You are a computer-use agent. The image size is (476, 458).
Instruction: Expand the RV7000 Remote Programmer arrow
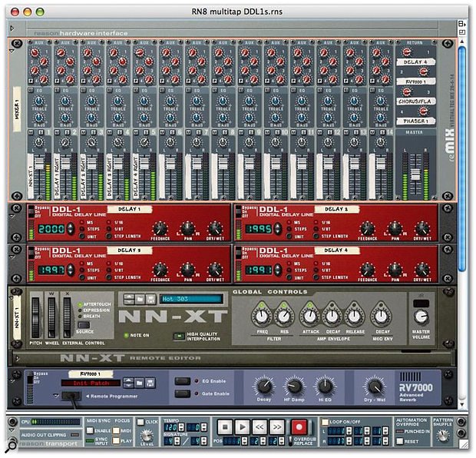[x=55, y=396]
